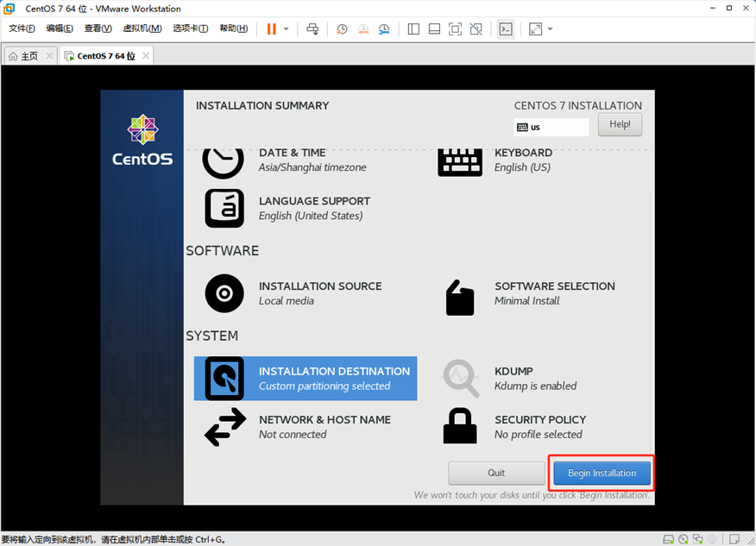
Task: Open the 编辑(E) menu
Action: coord(60,28)
